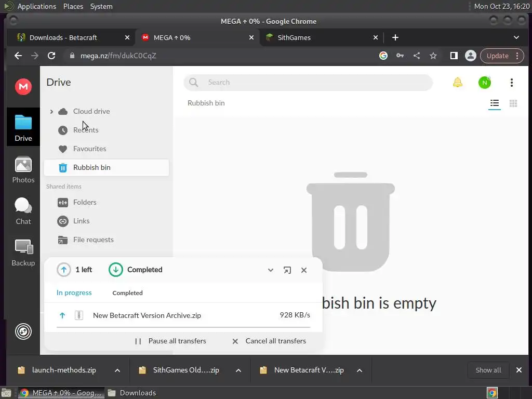Switch to Downloads - Betacraft tab
This screenshot has height=399, width=532.
tap(63, 37)
